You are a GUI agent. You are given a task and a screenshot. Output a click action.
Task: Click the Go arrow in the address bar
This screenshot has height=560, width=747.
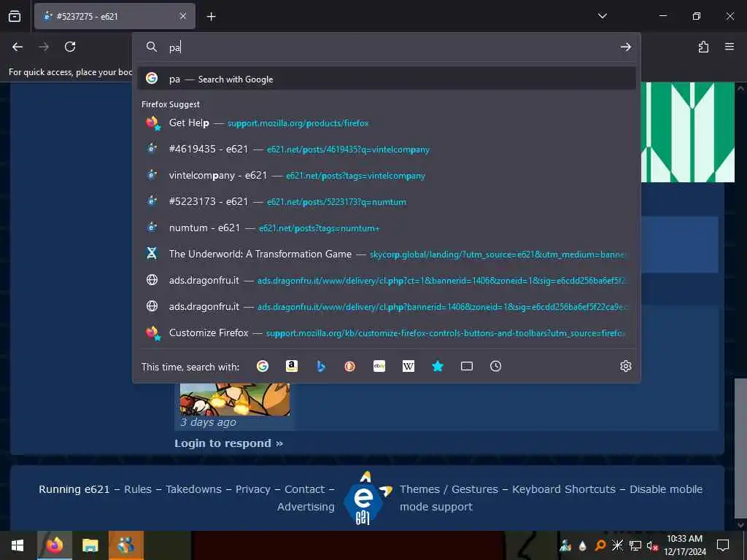[x=625, y=47]
